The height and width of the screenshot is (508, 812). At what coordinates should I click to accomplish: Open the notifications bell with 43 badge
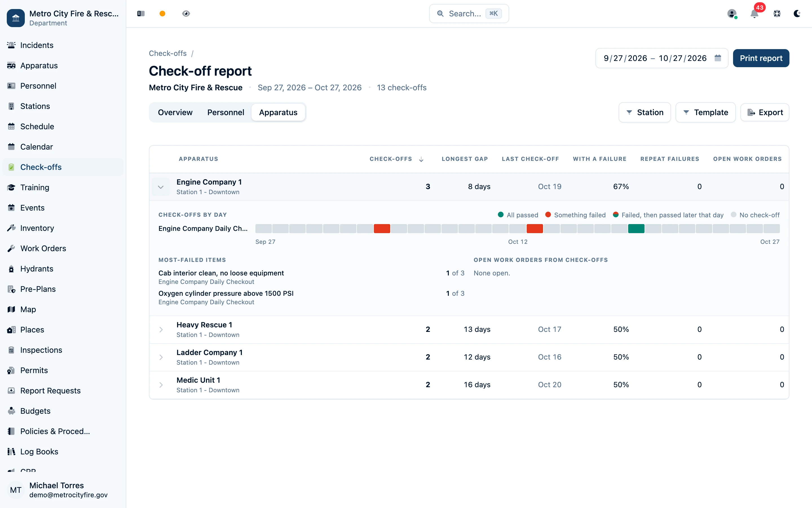754,14
